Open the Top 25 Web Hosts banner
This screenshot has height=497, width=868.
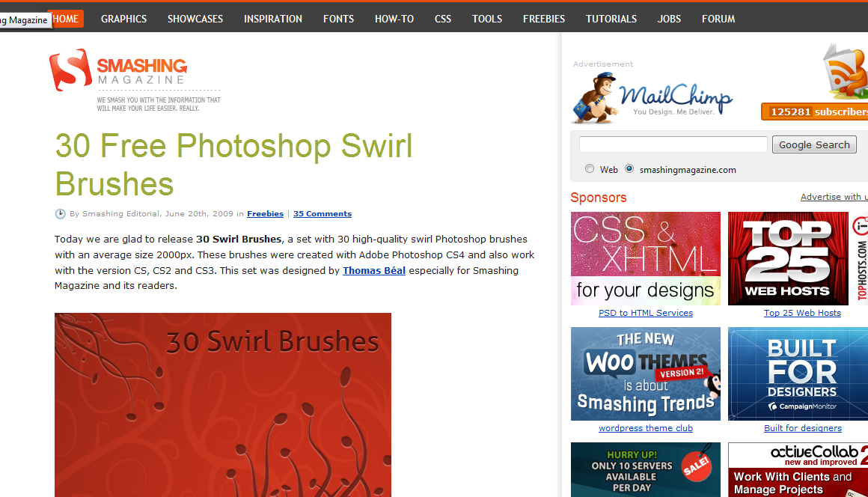[788, 258]
